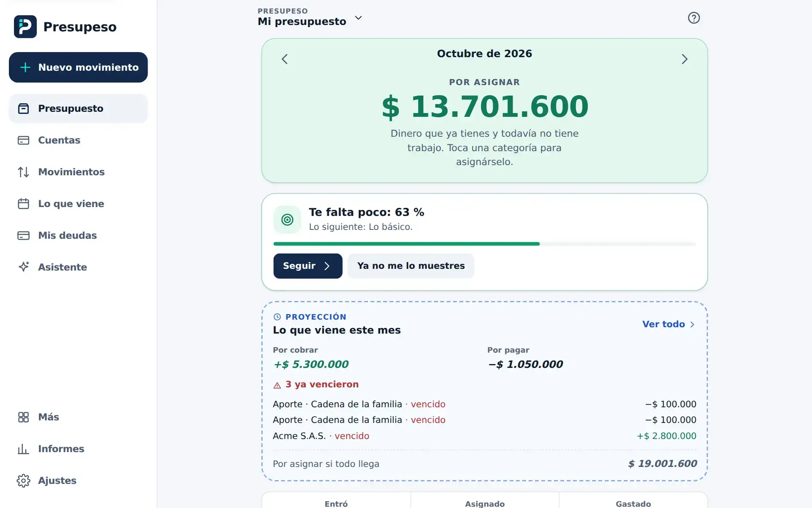Click the Presupeso logo icon

[25, 27]
